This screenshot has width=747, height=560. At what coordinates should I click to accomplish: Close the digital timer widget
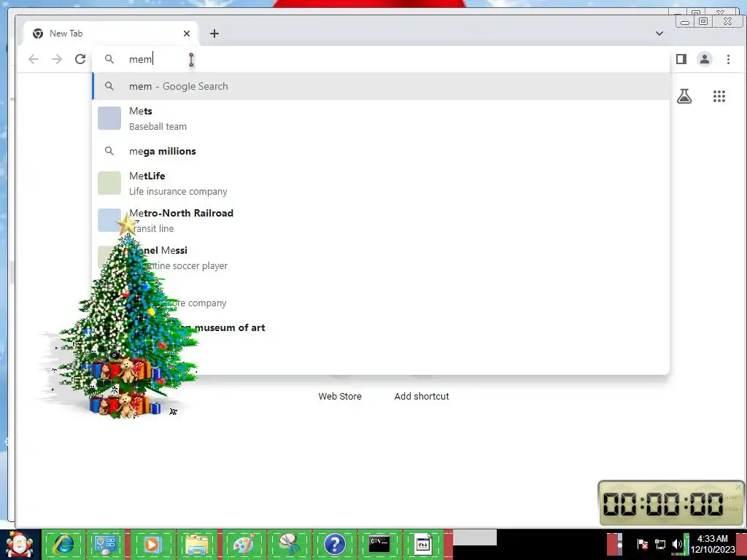(738, 486)
